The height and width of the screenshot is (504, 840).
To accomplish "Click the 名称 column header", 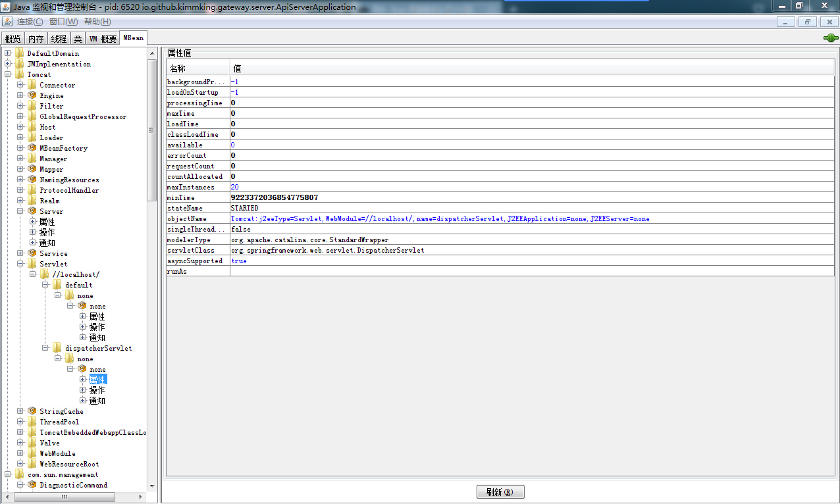I will (197, 68).
